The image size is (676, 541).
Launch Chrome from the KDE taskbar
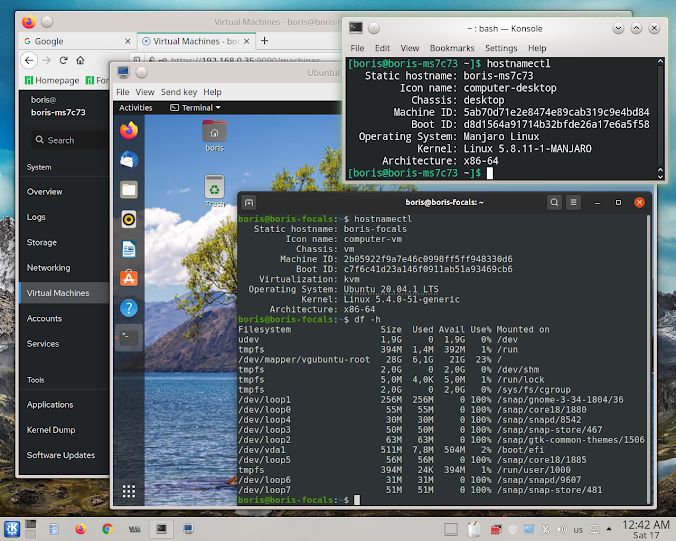click(107, 528)
